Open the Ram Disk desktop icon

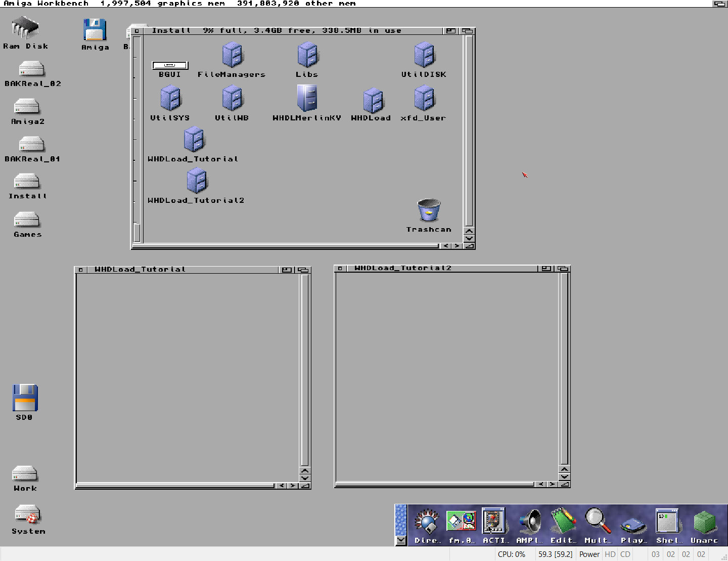25,28
